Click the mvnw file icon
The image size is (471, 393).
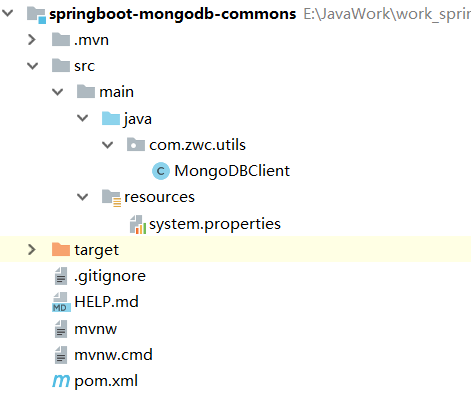tap(61, 329)
